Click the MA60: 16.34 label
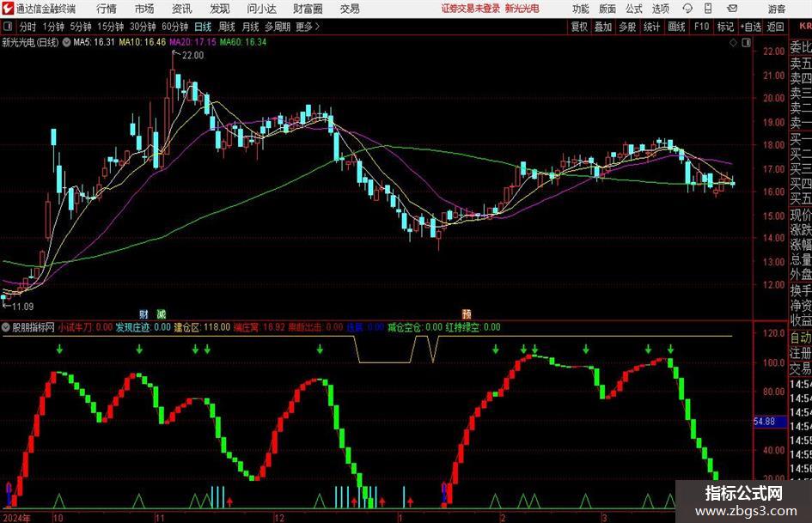 (243, 42)
